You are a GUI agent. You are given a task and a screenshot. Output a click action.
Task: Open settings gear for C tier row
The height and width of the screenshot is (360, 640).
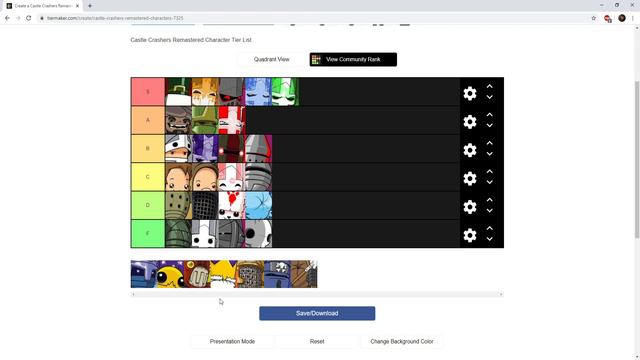pos(470,178)
